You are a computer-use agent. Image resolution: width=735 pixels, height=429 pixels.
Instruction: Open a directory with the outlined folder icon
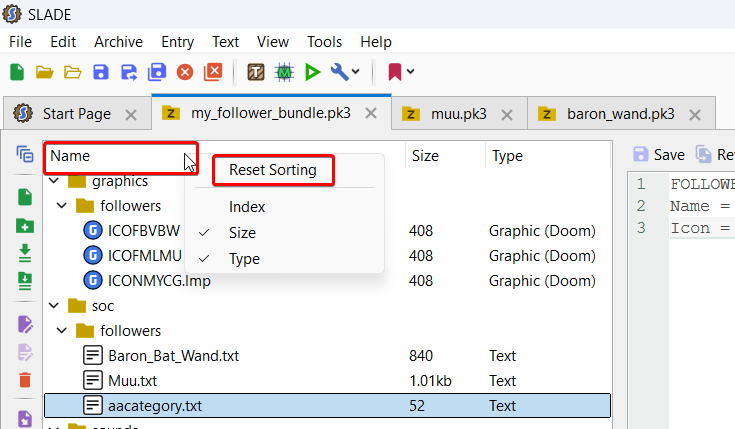73,72
